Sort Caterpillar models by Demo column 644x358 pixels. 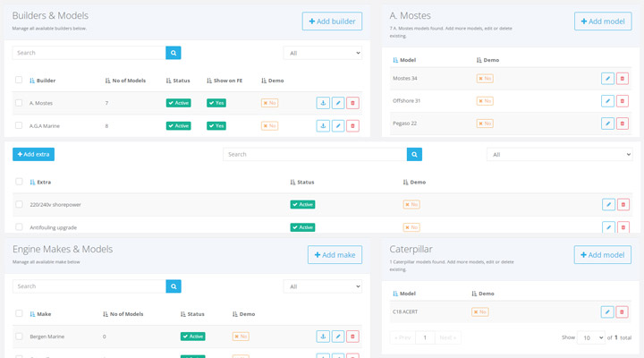483,294
